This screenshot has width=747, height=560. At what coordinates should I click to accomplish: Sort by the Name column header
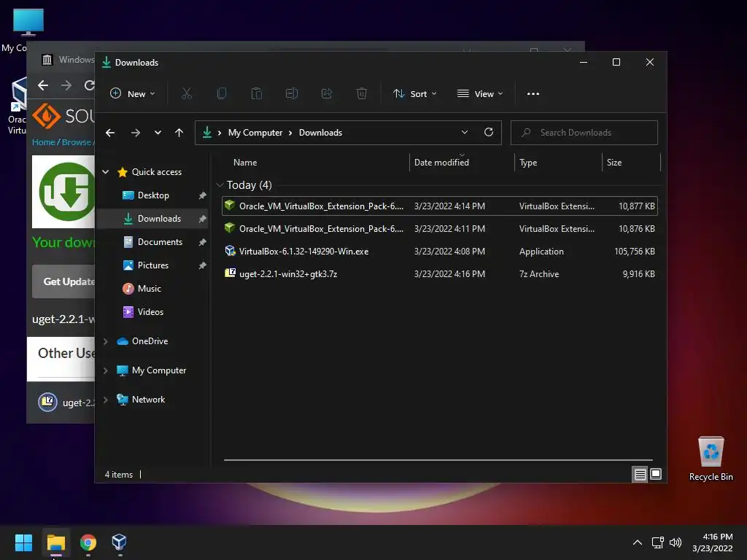coord(245,163)
